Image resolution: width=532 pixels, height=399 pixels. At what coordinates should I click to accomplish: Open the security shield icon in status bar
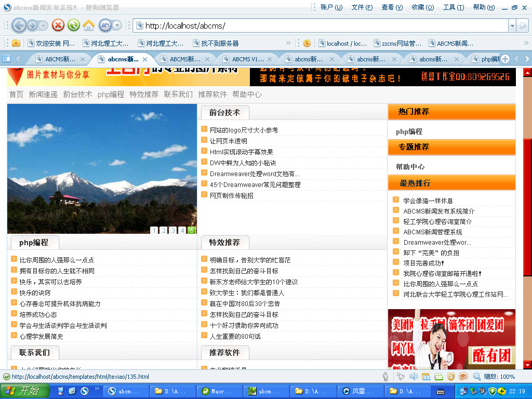[x=450, y=377]
